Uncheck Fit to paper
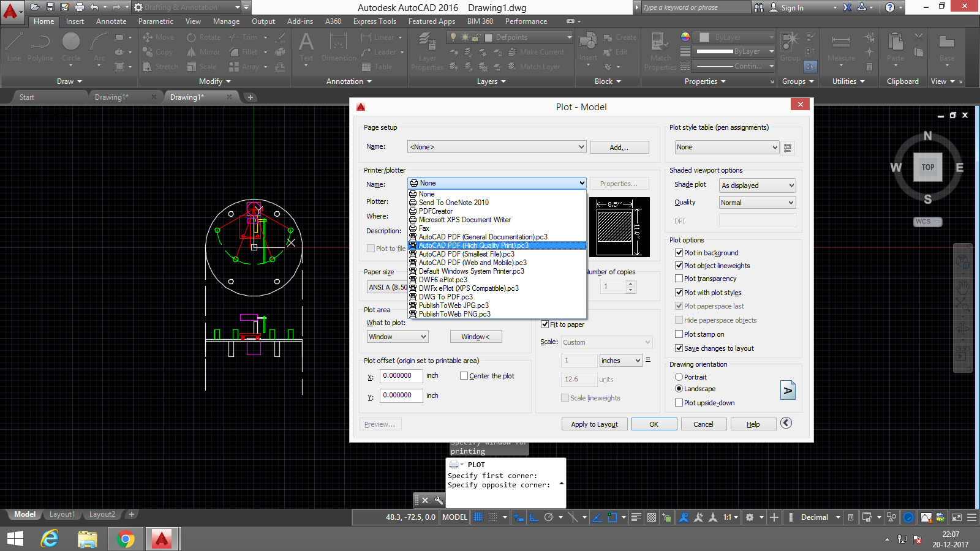Viewport: 980px width, 551px height. pos(545,324)
